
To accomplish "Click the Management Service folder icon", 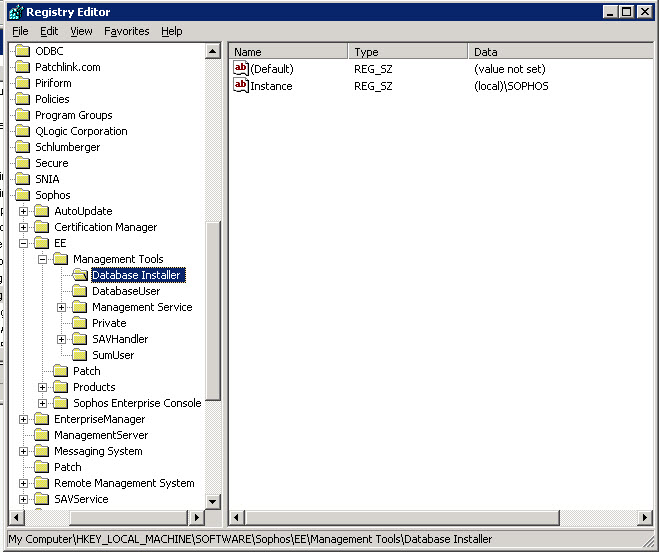I will (79, 307).
